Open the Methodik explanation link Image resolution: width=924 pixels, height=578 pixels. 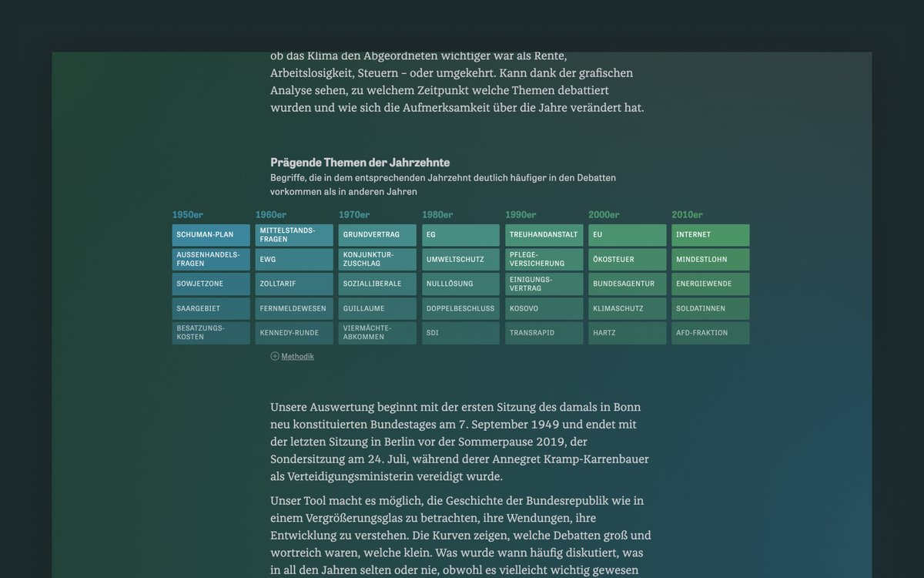[x=297, y=356]
